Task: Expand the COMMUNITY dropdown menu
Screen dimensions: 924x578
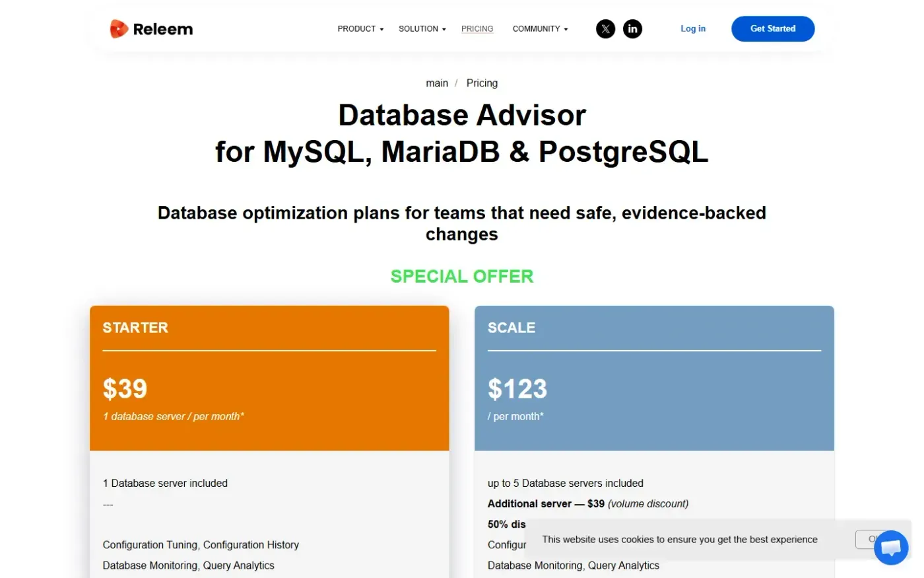Action: [x=541, y=29]
